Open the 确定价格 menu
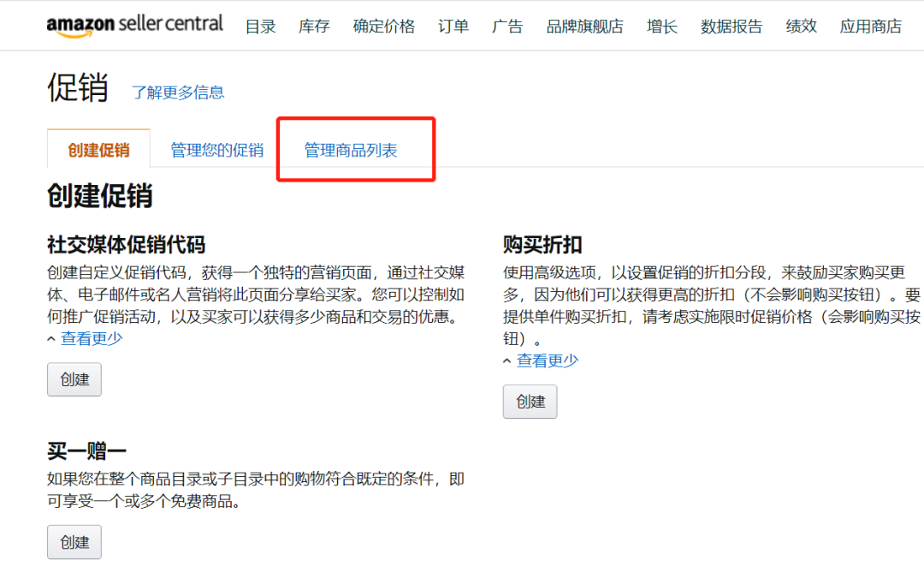The image size is (924, 566). pos(383,27)
